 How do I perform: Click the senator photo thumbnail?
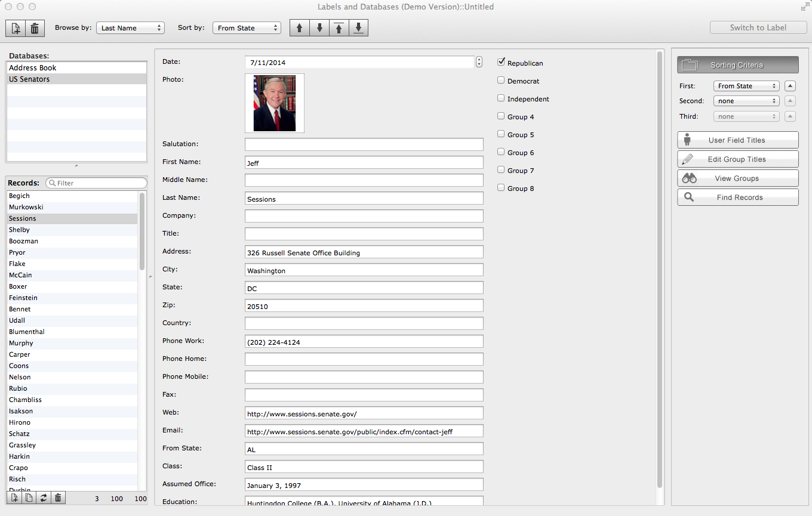tap(275, 103)
